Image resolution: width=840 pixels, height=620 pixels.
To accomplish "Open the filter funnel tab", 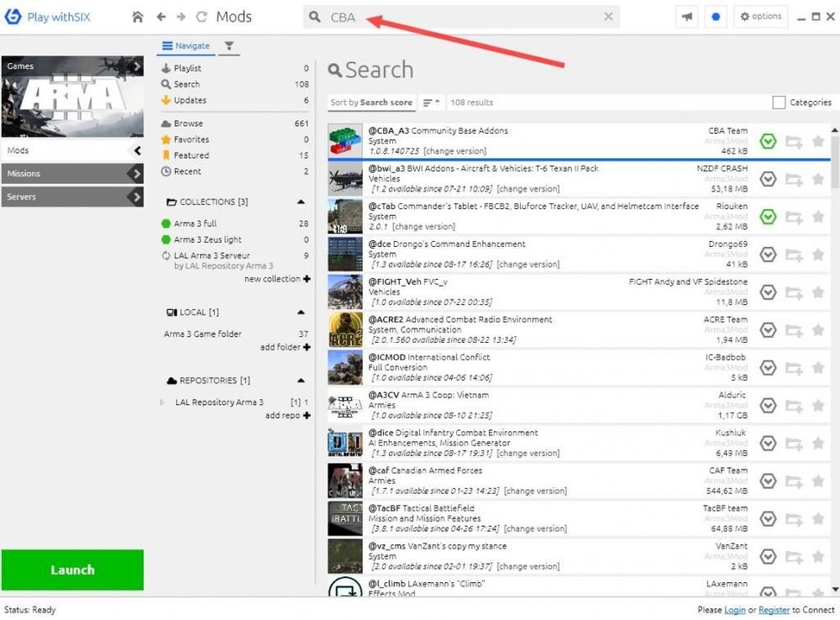I will tap(229, 46).
